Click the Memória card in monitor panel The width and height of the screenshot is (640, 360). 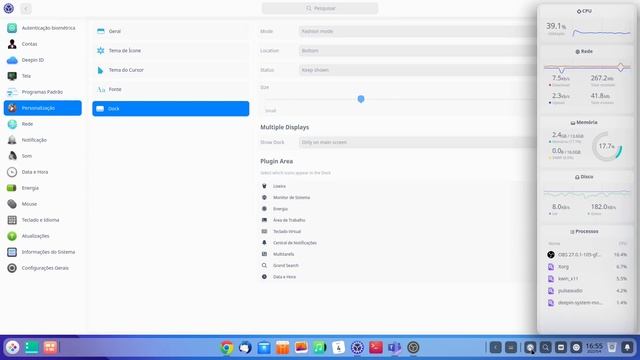587,141
